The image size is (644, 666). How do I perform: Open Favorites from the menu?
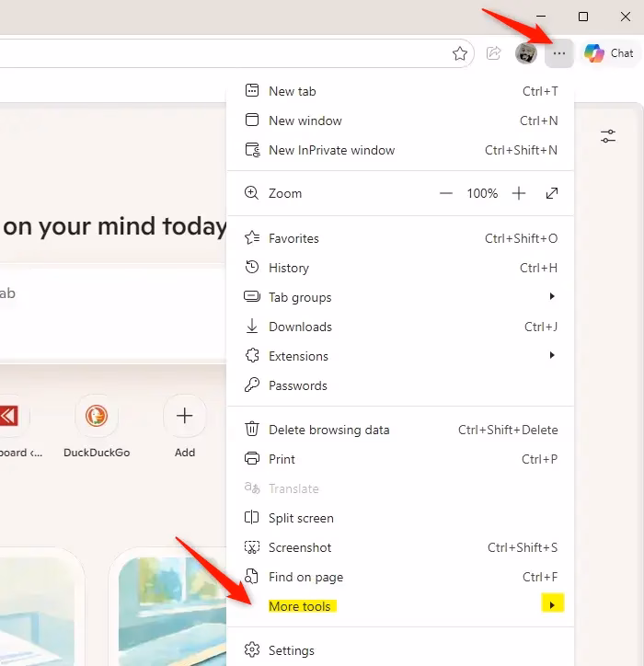pyautogui.click(x=400, y=238)
